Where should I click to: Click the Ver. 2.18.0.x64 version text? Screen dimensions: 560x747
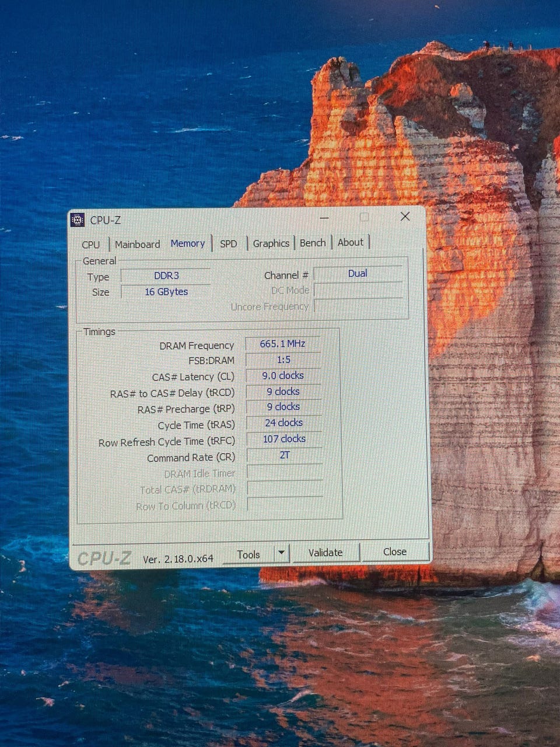[178, 558]
